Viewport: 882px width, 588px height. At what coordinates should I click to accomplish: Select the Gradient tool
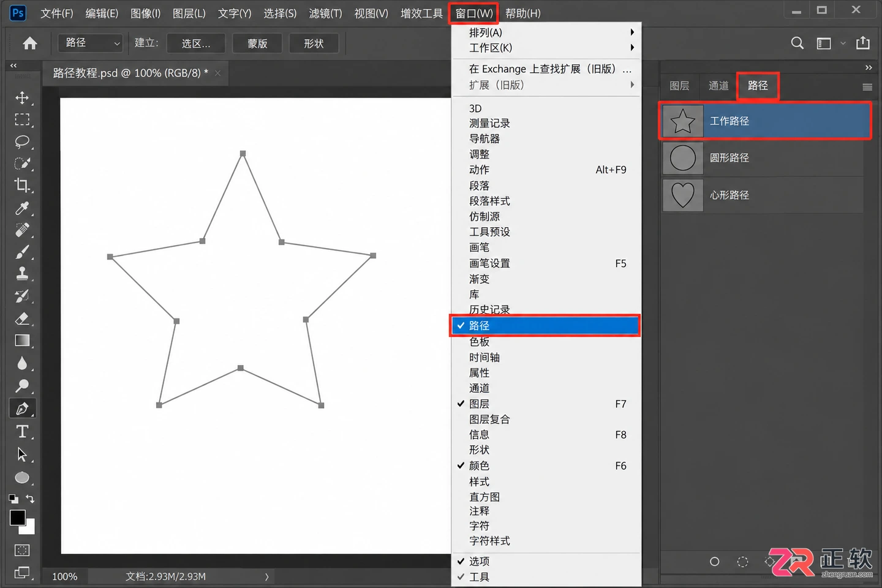coord(22,341)
